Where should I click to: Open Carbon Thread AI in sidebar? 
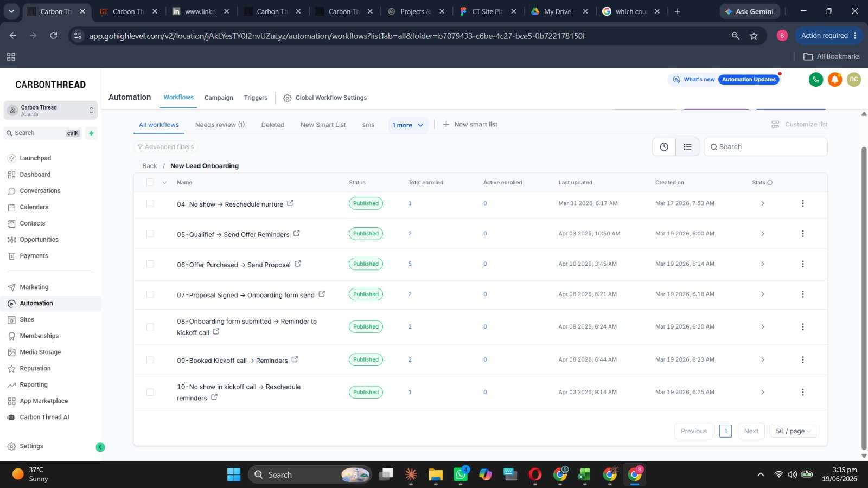44,418
